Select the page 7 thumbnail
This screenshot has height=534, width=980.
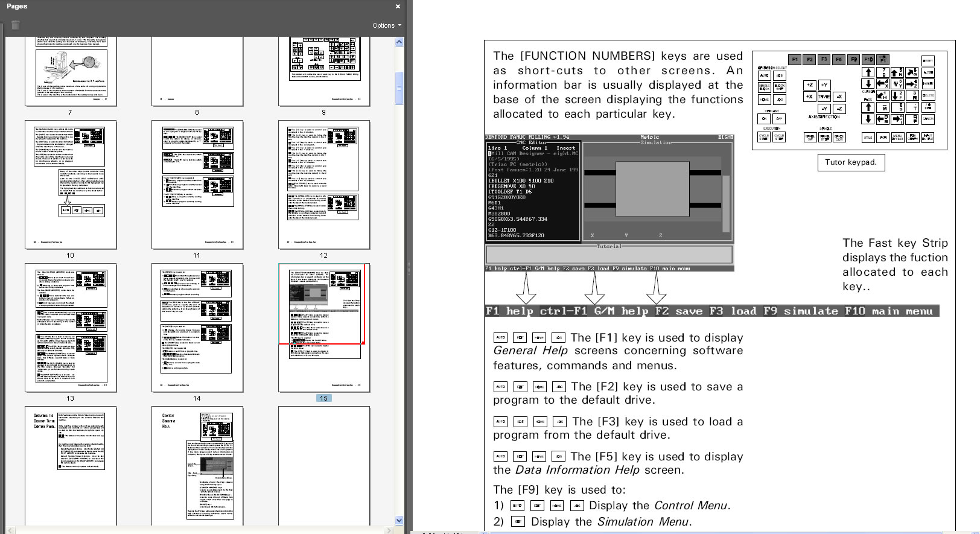tap(71, 71)
